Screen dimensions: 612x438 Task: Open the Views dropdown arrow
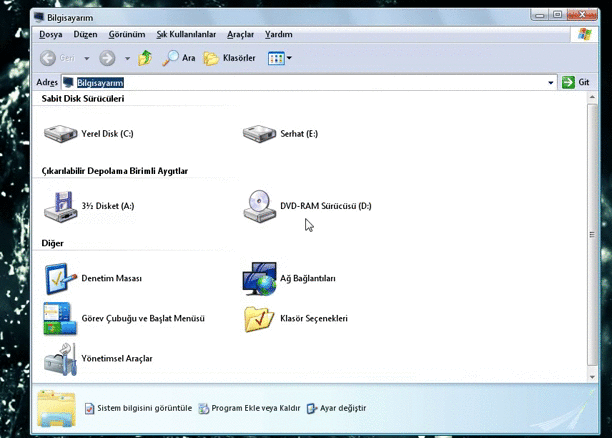(289, 58)
